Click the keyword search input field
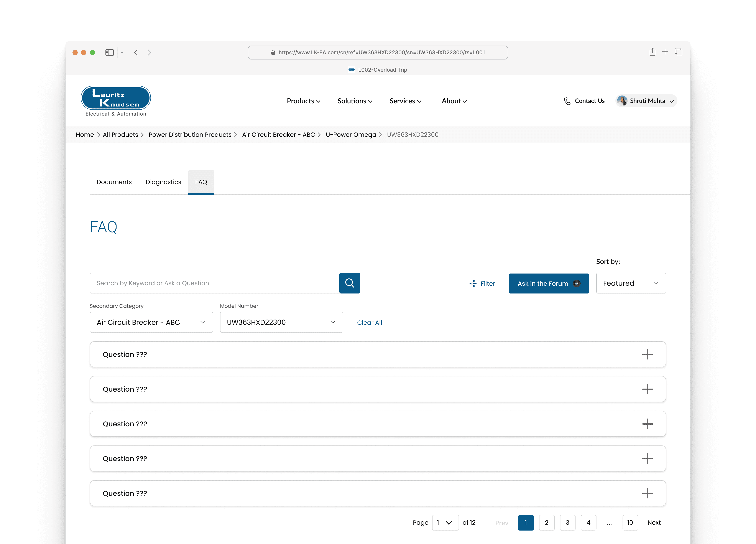The height and width of the screenshot is (544, 756). coord(214,283)
